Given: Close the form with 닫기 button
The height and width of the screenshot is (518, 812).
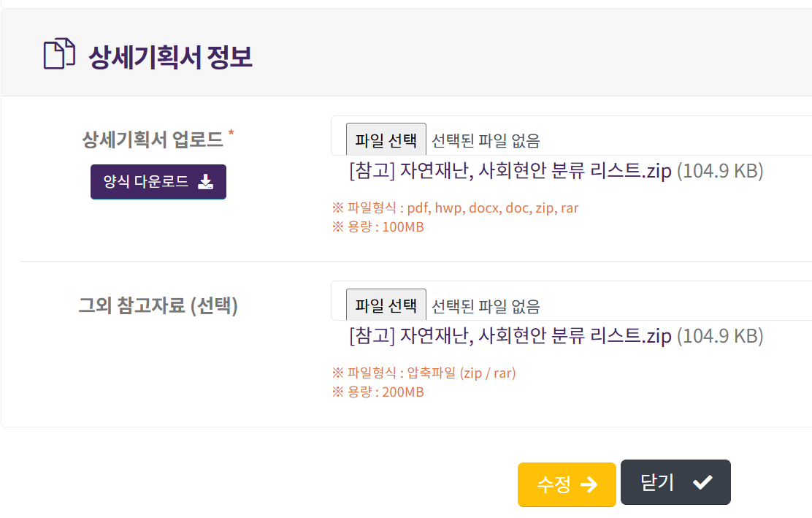Looking at the screenshot, I should [x=675, y=482].
